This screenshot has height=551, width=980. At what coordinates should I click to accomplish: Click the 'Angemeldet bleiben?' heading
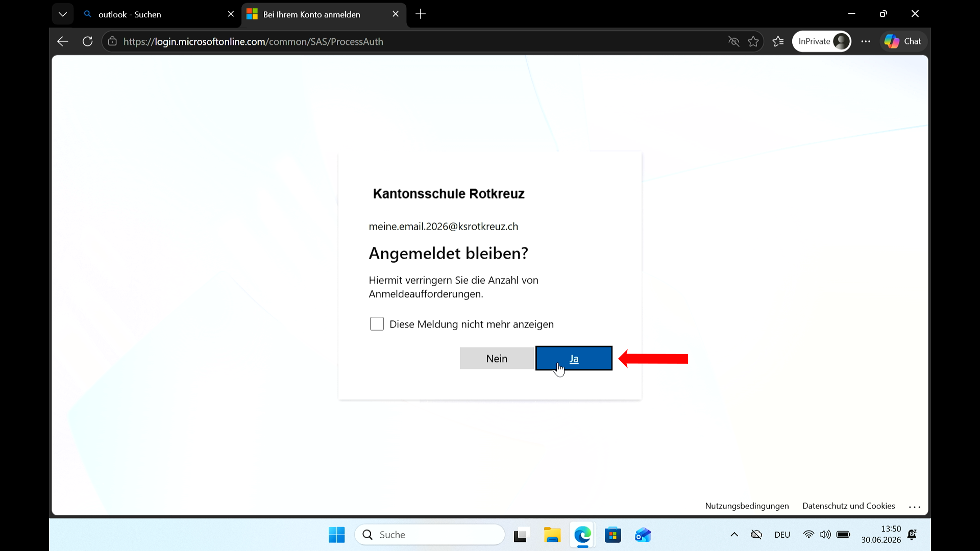pyautogui.click(x=449, y=253)
